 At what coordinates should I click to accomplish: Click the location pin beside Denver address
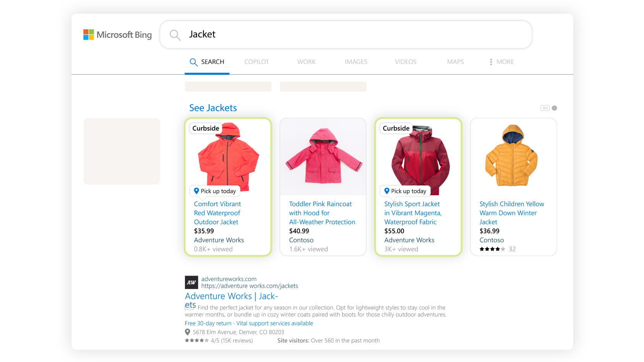(188, 332)
